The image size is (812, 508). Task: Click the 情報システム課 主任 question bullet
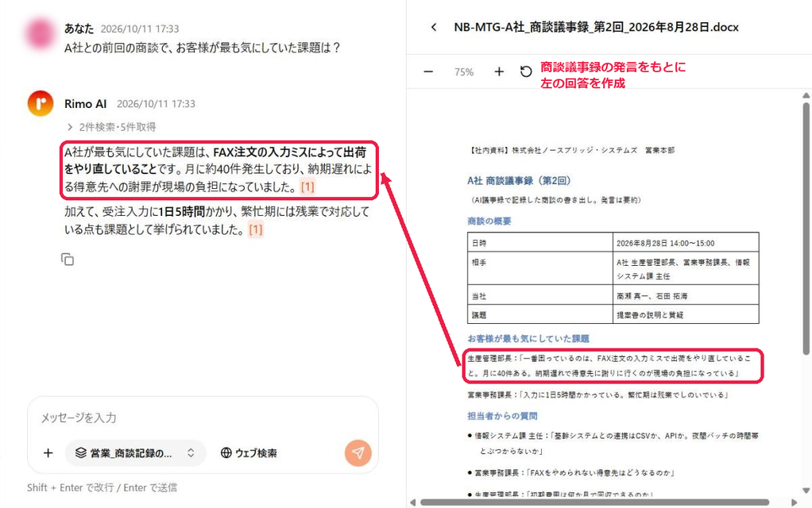(613, 444)
